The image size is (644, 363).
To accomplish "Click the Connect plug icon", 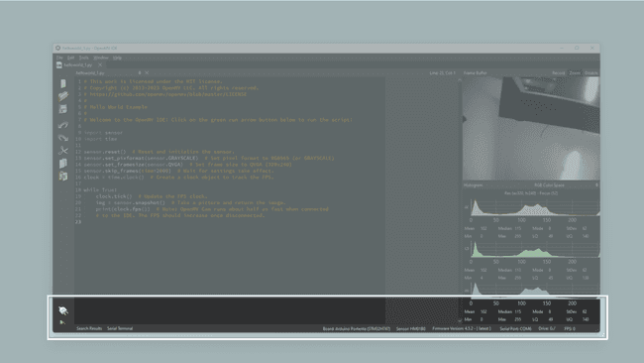I will pyautogui.click(x=62, y=310).
